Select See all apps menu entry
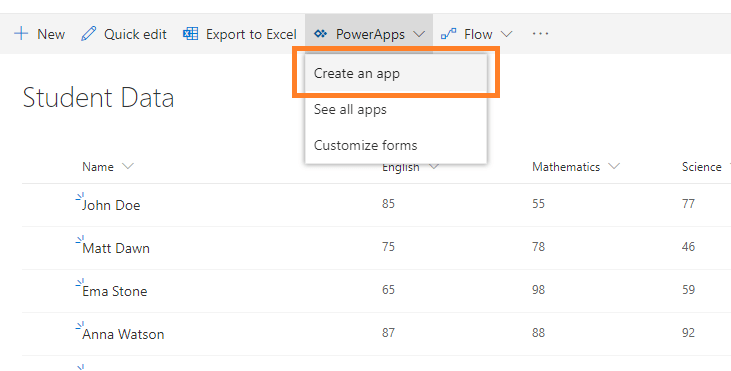731x371 pixels. pyautogui.click(x=396, y=109)
